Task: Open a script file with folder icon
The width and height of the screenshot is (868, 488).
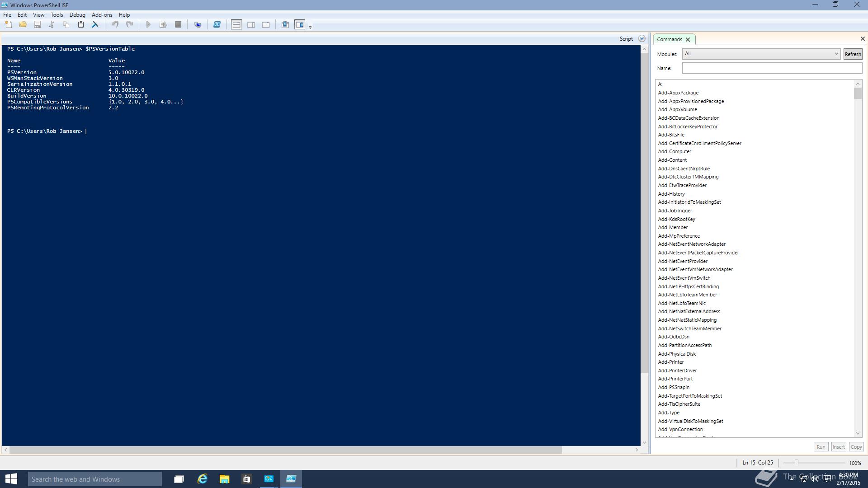Action: [23, 25]
